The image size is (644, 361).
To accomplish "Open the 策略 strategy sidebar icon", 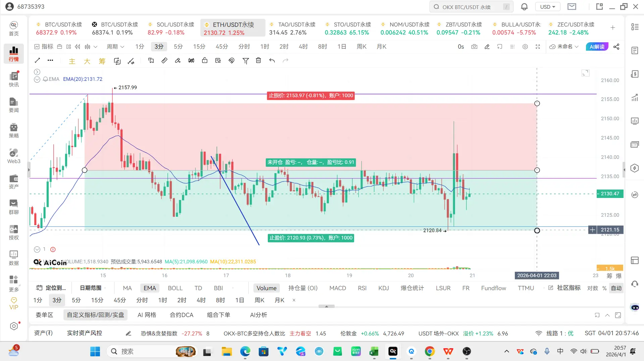I will (14, 130).
